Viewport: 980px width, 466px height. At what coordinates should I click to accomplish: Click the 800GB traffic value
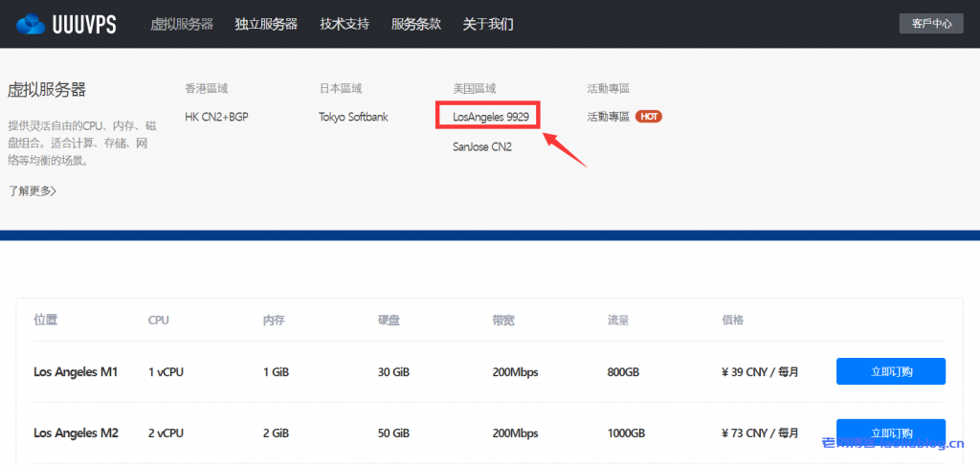click(x=623, y=372)
